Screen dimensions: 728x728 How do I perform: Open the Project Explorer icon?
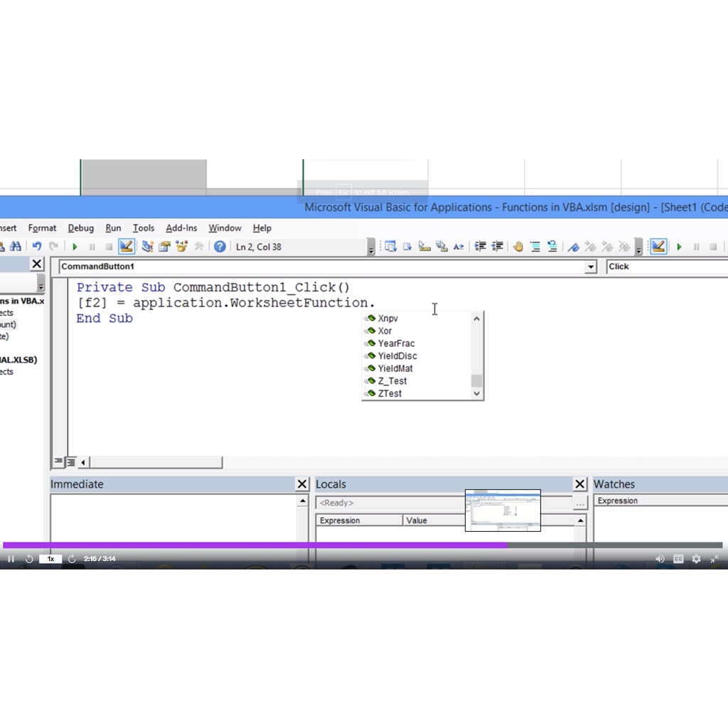pyautogui.click(x=147, y=247)
